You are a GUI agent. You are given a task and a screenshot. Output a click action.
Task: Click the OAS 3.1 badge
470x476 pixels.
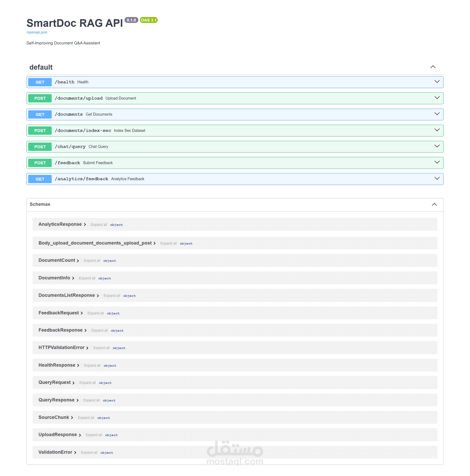click(149, 20)
